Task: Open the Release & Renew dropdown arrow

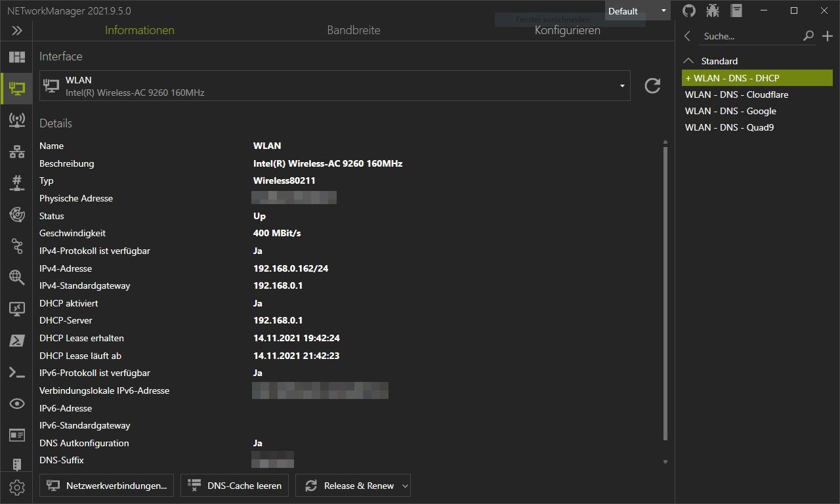Action: click(405, 486)
